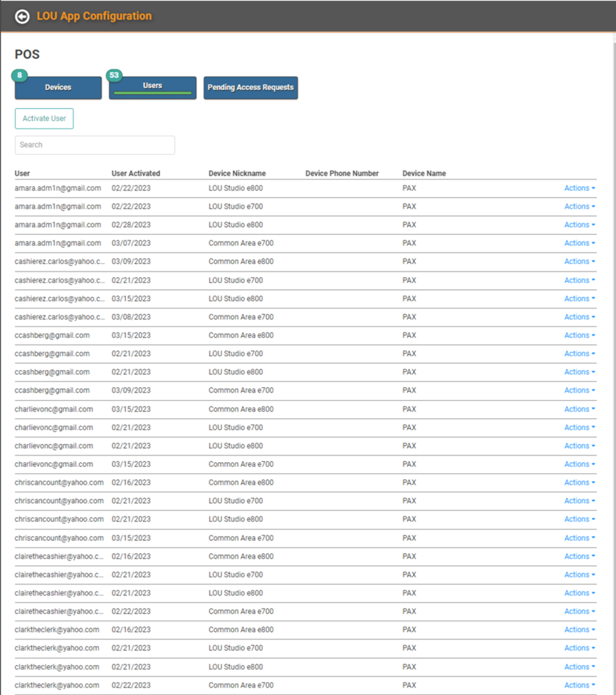Click the "8" badge above Devices
The height and width of the screenshot is (695, 616).
(19, 74)
